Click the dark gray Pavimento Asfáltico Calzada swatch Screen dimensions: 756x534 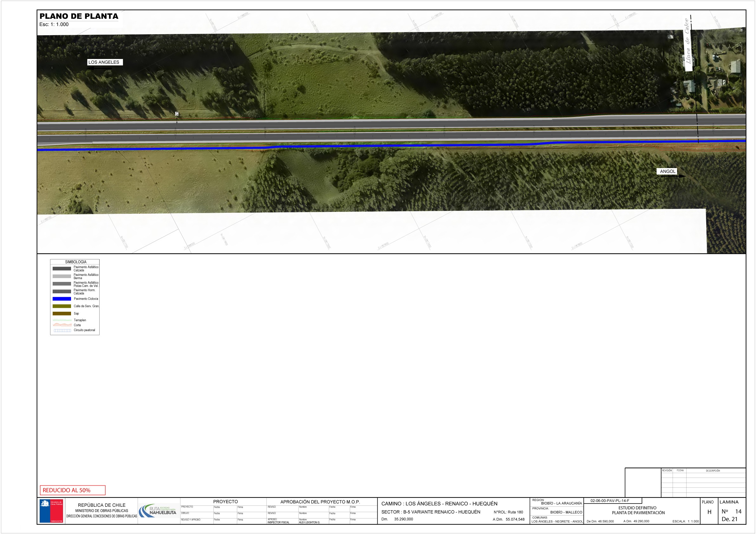[x=62, y=269]
